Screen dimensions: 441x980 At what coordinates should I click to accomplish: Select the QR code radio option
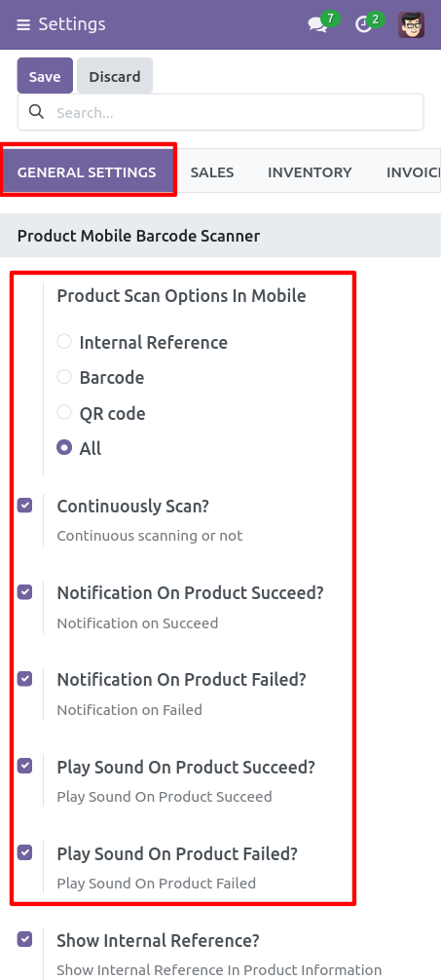64,412
